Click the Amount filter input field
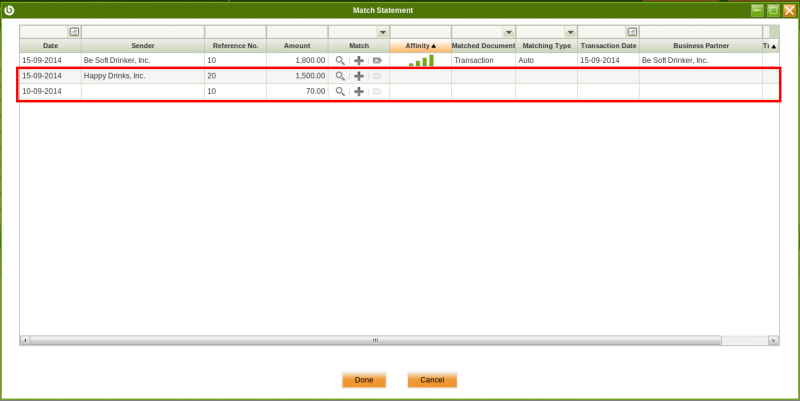Screen dimensions: 800x401 click(297, 32)
